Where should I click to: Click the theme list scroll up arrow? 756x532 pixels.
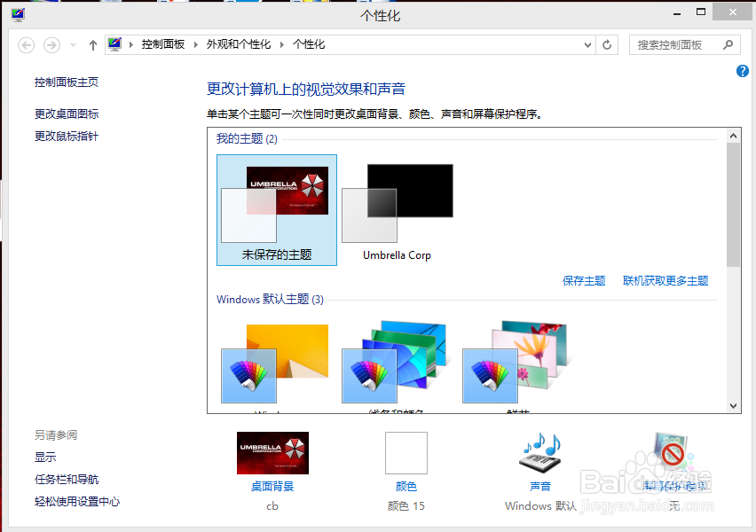pos(733,136)
